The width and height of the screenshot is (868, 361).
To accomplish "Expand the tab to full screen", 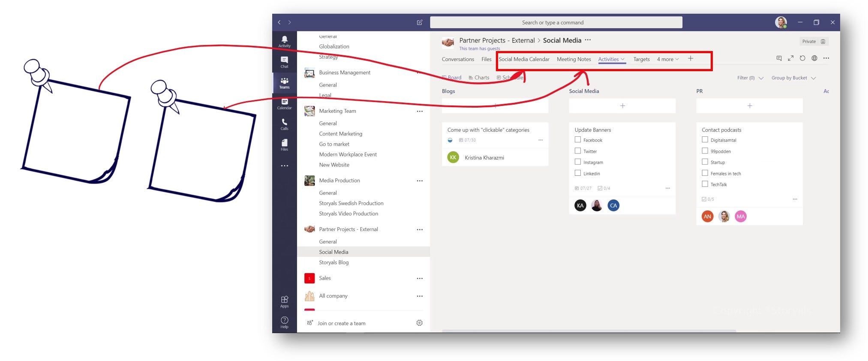I will [790, 58].
